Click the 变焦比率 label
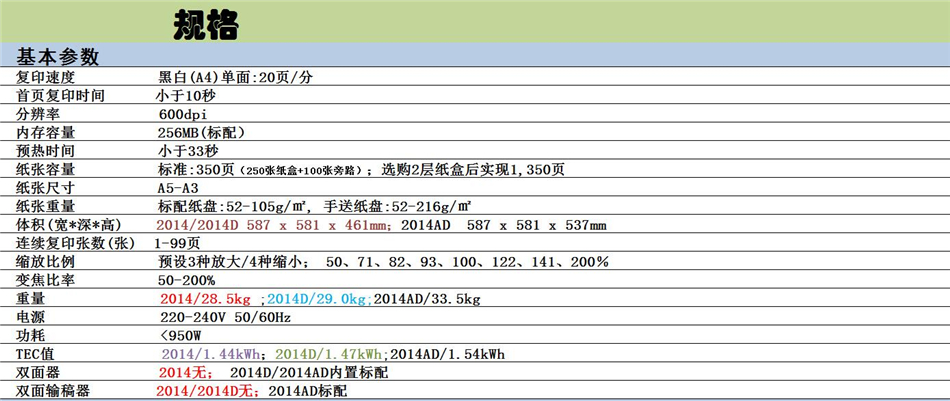The height and width of the screenshot is (401, 950). [x=45, y=280]
